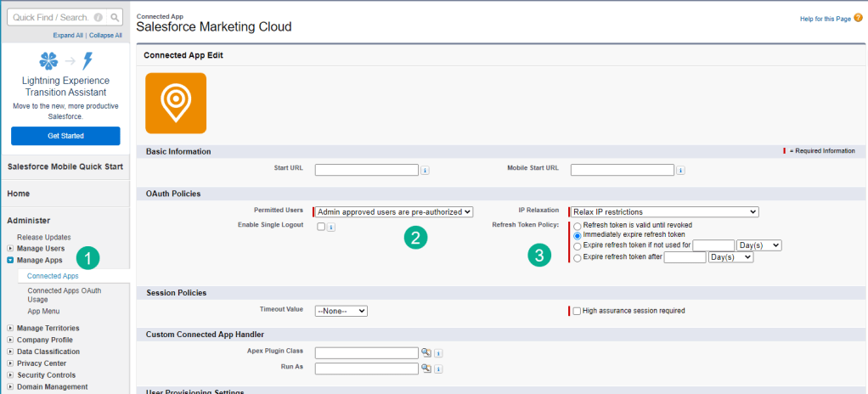868x394 pixels.
Task: Click the search magnifier icon in Quick Find
Action: pyautogui.click(x=116, y=17)
